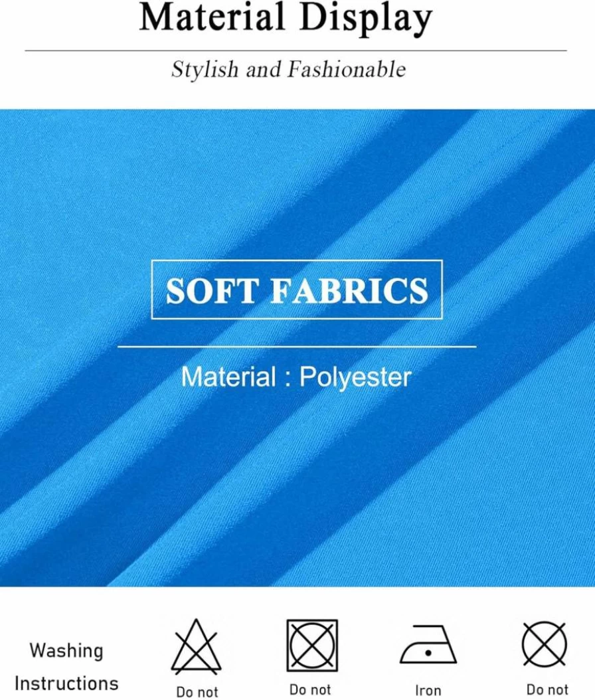Select the 'Iron' caption under iron icon

click(x=428, y=691)
